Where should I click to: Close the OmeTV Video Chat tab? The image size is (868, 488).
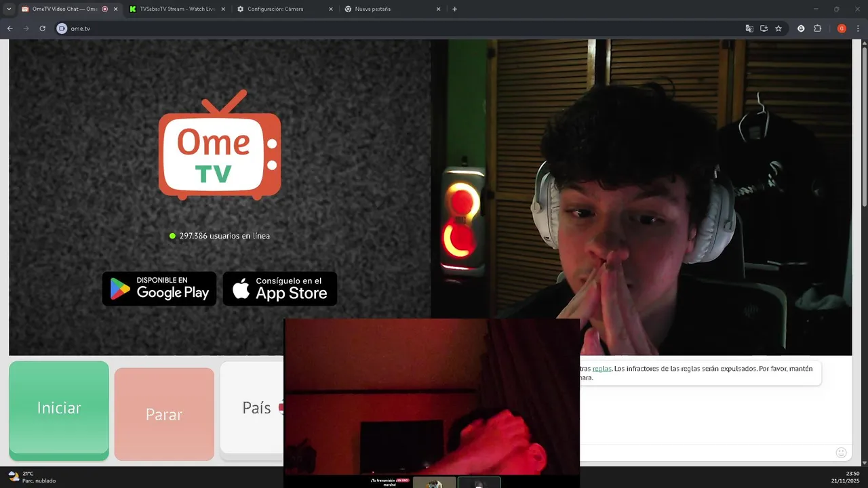(115, 9)
